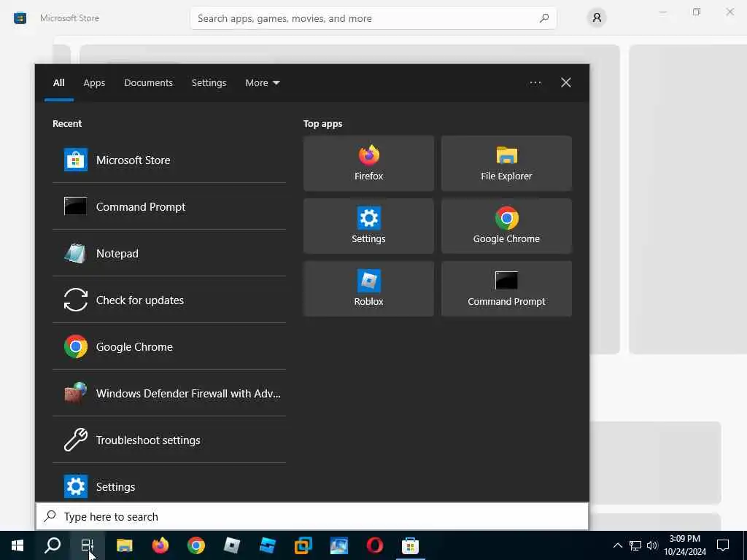The image size is (747, 560).
Task: Launch Roblox tile in Top apps
Action: (x=368, y=289)
